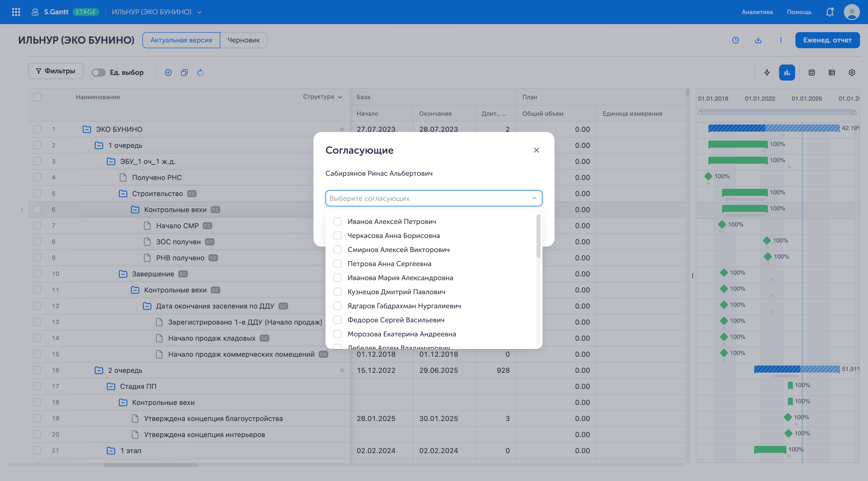The width and height of the screenshot is (868, 481).
Task: Check Иванов Алексей Петрович checkbox
Action: pos(337,221)
